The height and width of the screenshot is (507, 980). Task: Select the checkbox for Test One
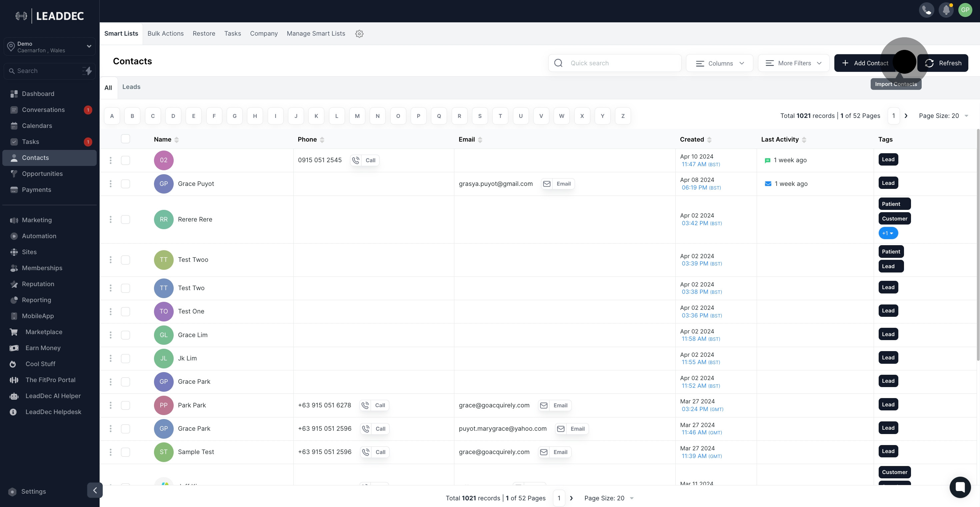[126, 311]
